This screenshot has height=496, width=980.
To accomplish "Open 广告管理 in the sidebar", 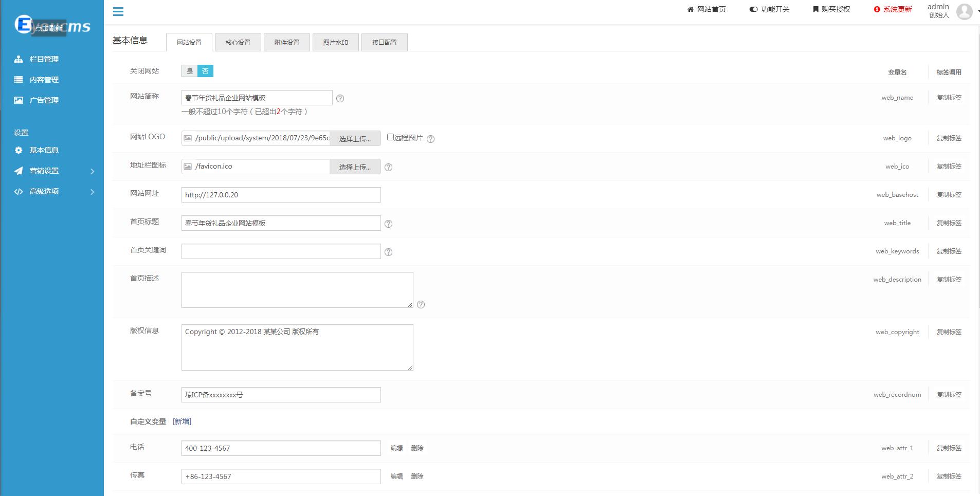I will tap(44, 100).
